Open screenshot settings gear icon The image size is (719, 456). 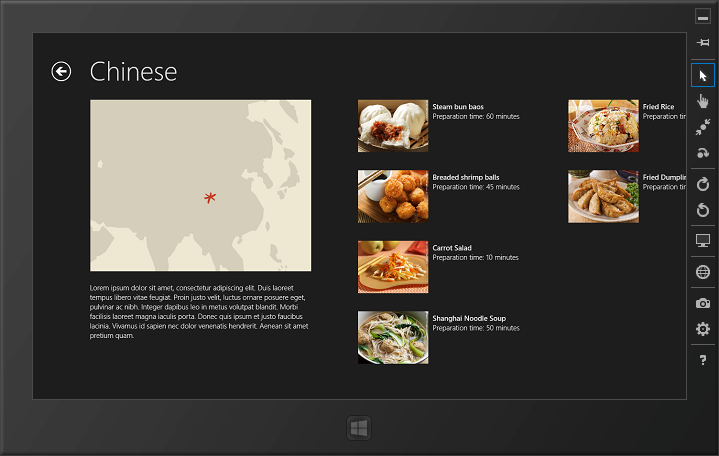coord(702,329)
